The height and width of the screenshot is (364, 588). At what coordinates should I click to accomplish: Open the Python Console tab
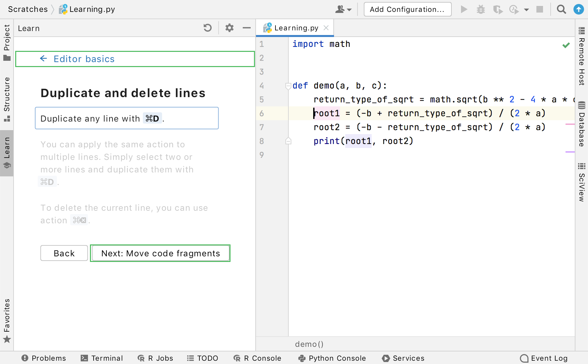click(332, 358)
